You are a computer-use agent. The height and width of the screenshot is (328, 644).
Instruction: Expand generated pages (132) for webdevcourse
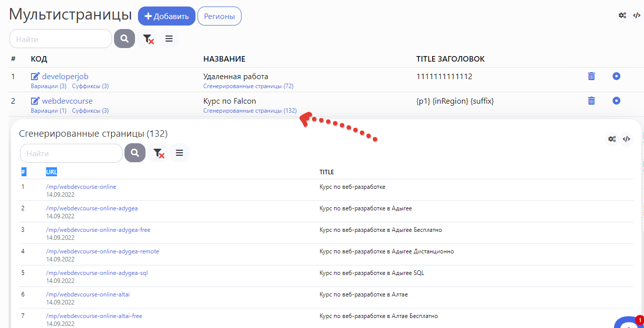[x=249, y=111]
